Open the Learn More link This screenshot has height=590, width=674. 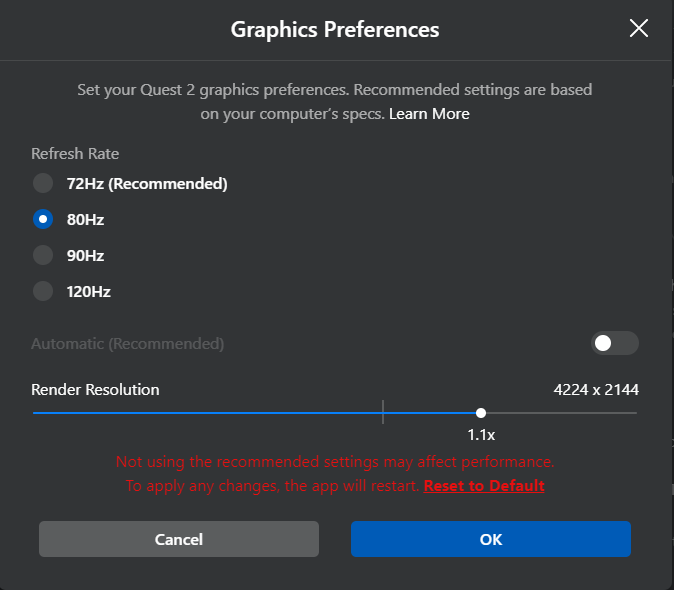coord(429,114)
